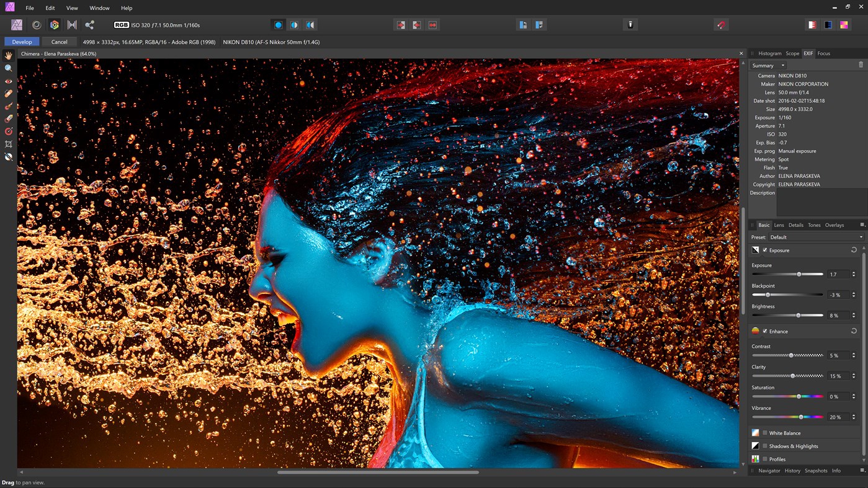Open the Basic panel options menu icon

862,225
